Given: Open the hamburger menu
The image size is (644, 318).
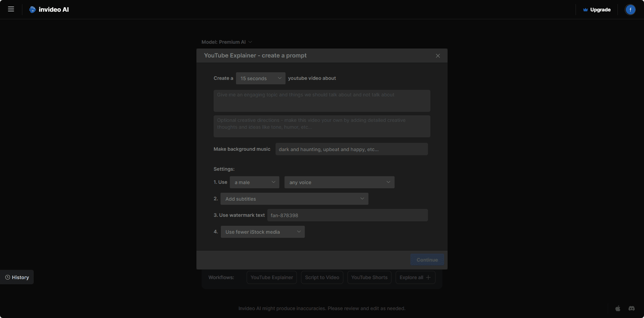Looking at the screenshot, I should click(x=11, y=9).
